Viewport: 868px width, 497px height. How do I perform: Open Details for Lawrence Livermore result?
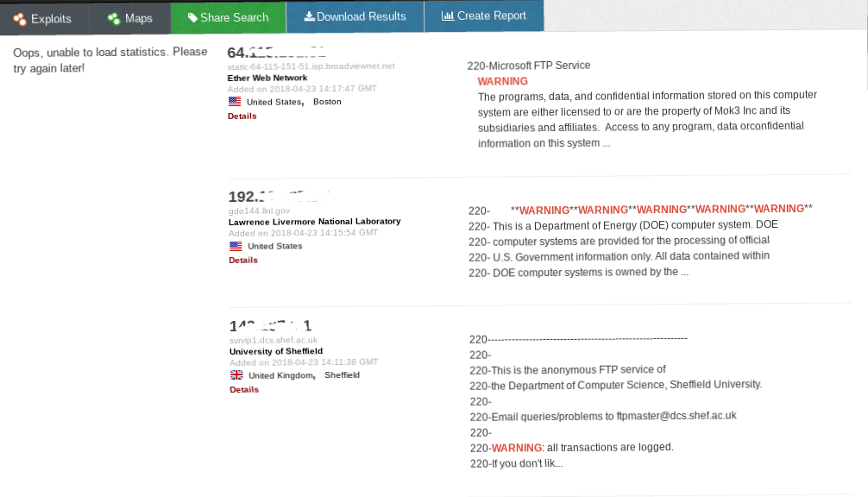[x=243, y=260]
